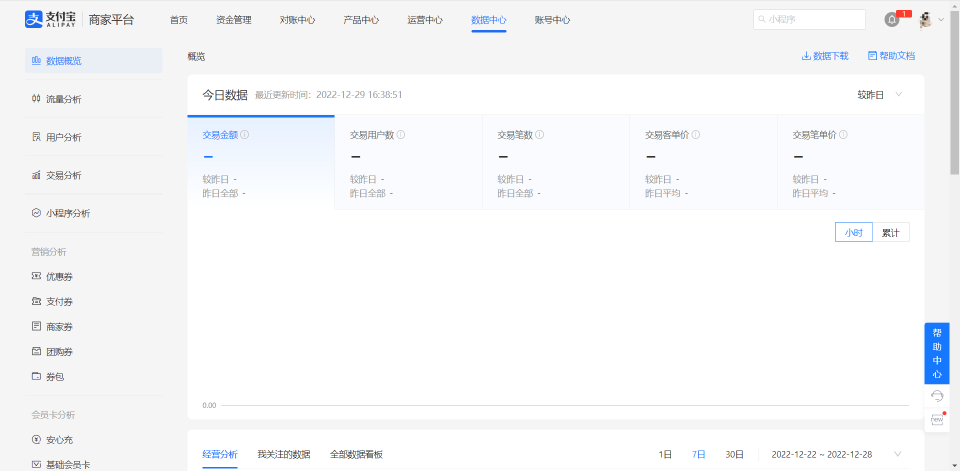This screenshot has width=960, height=471.
Task: Focus the 小程序 search field
Action: [809, 20]
